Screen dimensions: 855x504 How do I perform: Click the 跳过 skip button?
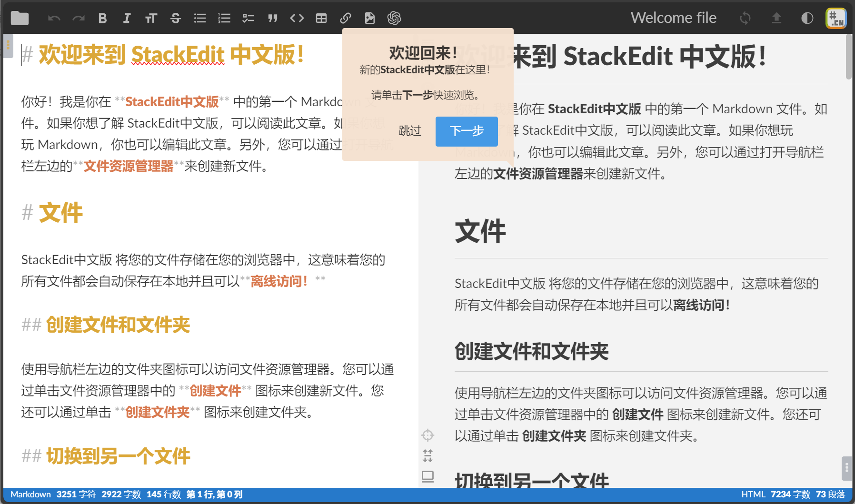coord(410,131)
